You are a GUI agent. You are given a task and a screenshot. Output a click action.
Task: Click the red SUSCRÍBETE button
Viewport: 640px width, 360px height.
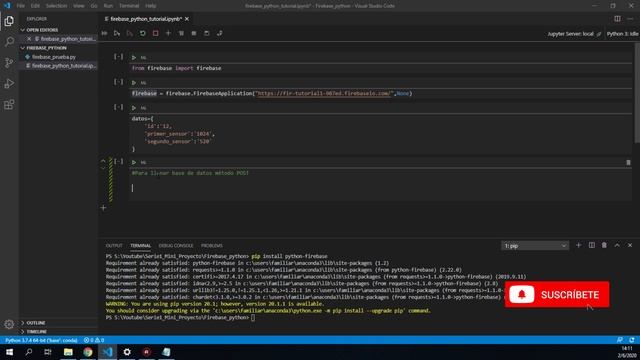pos(557,294)
